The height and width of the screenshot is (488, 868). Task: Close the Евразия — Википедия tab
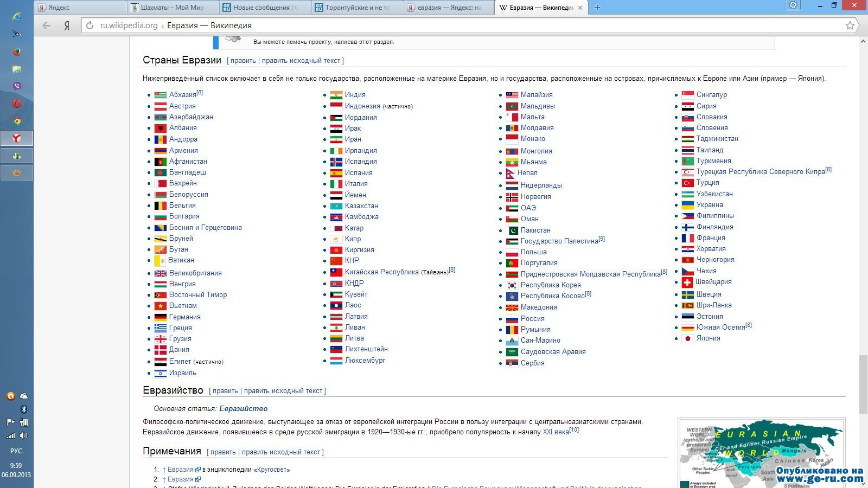pos(580,8)
